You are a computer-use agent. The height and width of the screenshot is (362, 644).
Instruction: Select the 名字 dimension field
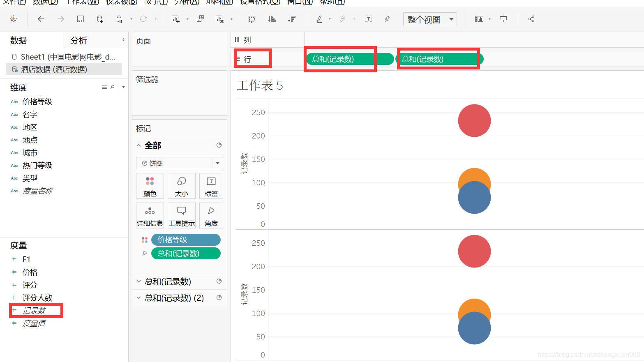tap(30, 114)
